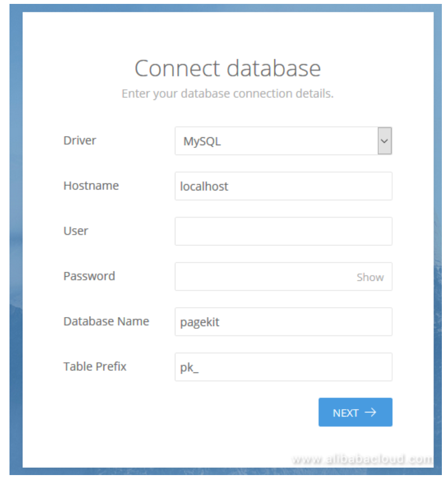The image size is (448, 484).
Task: Click the Driver field label
Action: [80, 141]
